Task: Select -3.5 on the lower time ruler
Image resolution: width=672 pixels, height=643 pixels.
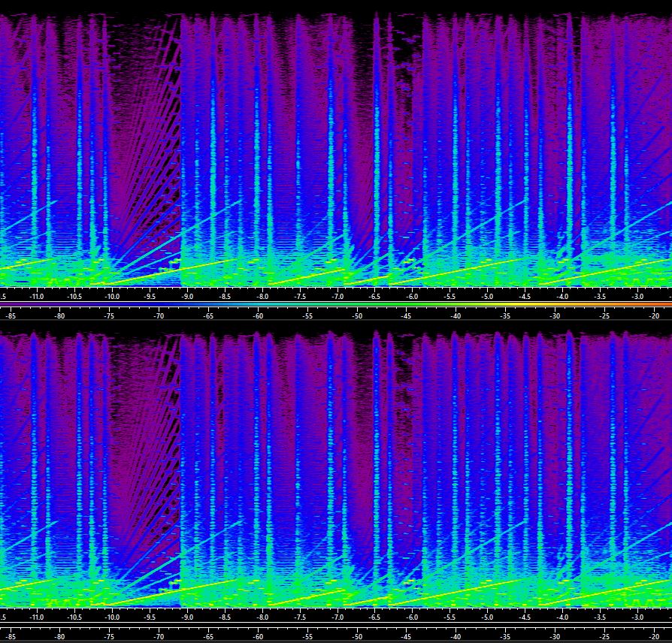Action: click(600, 617)
